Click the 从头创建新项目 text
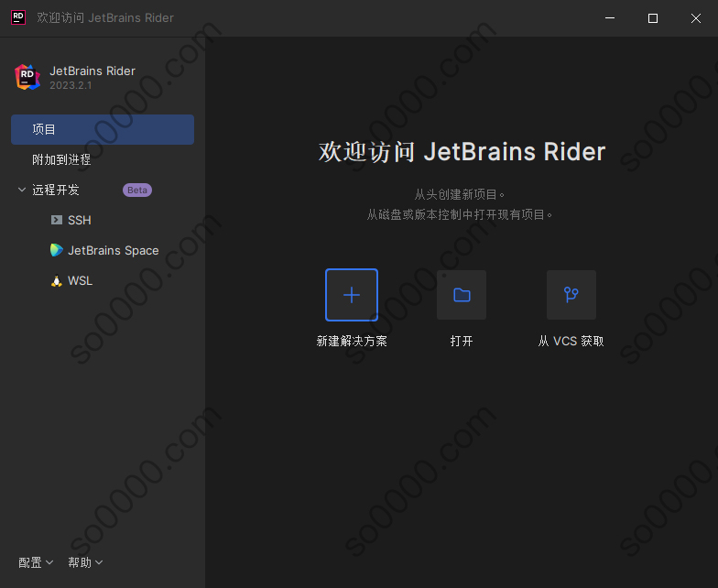Viewport: 718px width, 588px height. 460,194
